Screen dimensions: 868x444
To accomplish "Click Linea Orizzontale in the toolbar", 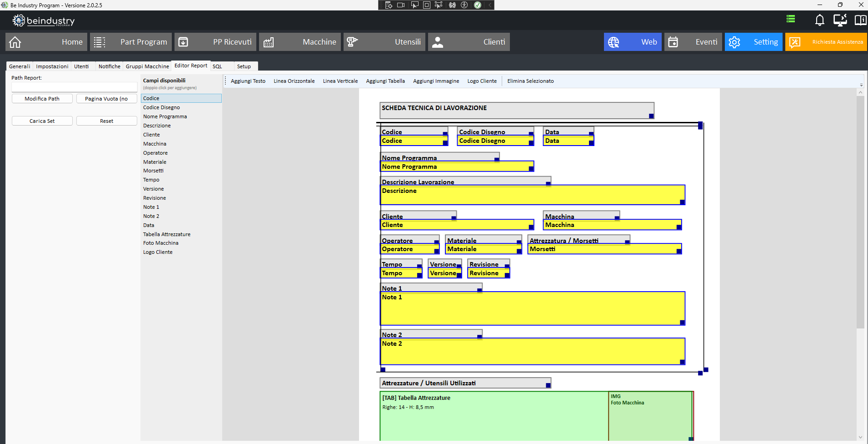I will [x=294, y=81].
